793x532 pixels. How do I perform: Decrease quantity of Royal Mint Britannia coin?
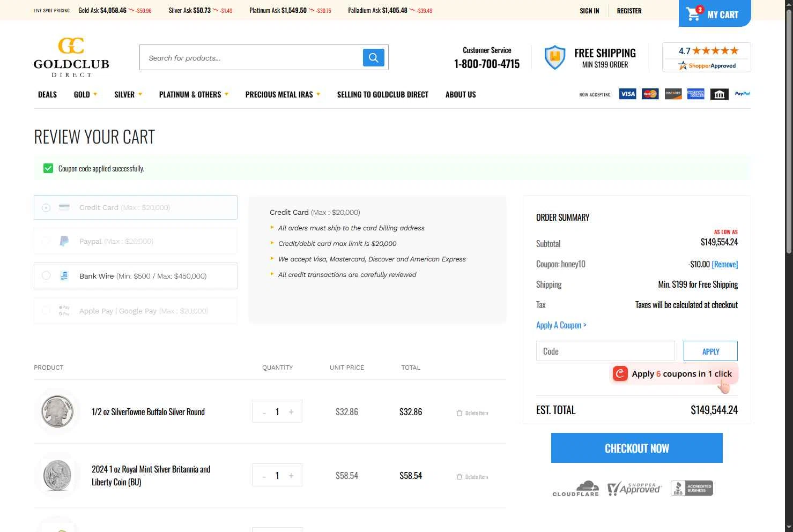point(264,476)
